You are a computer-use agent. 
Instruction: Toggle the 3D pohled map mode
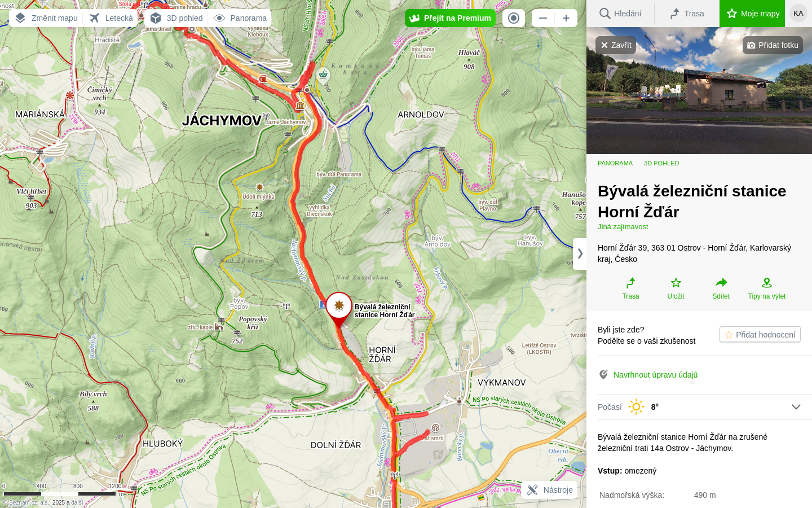pos(176,18)
